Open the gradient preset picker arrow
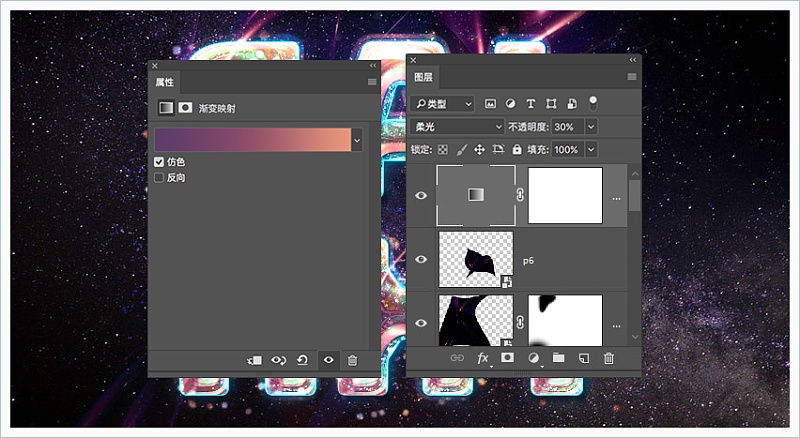 click(357, 141)
